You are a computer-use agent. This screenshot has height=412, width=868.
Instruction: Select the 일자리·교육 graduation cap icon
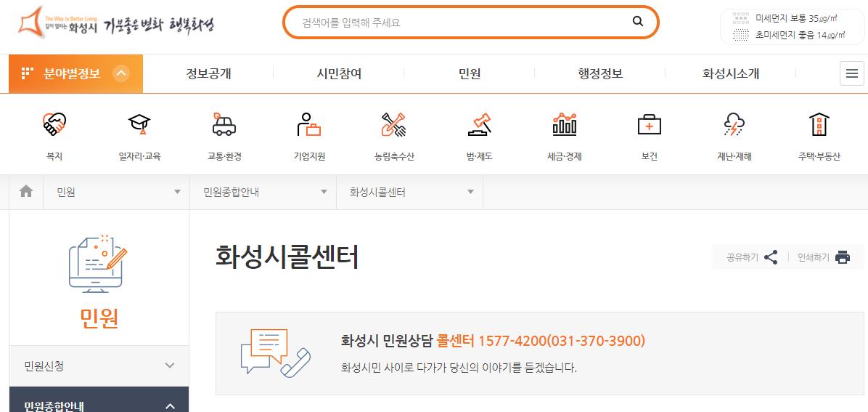click(139, 125)
